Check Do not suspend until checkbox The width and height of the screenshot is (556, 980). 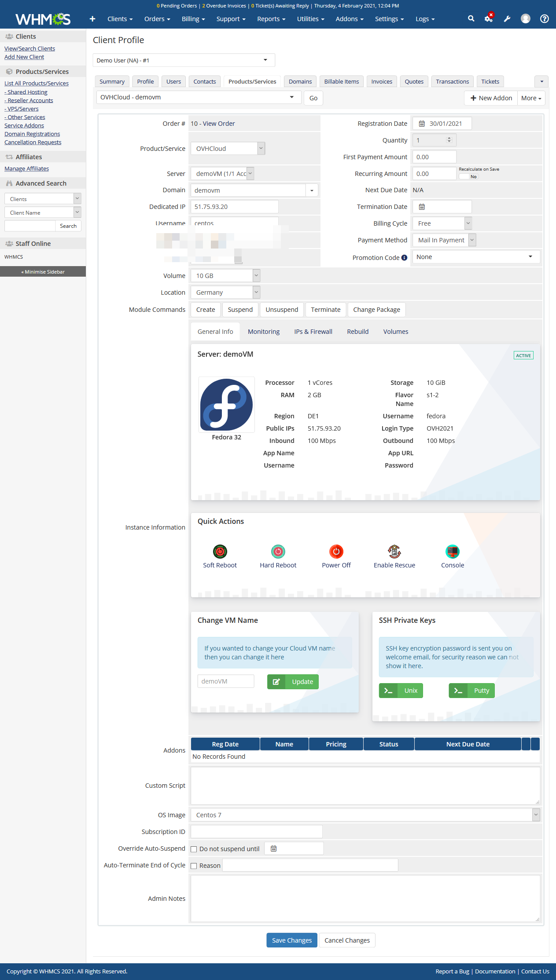click(194, 849)
